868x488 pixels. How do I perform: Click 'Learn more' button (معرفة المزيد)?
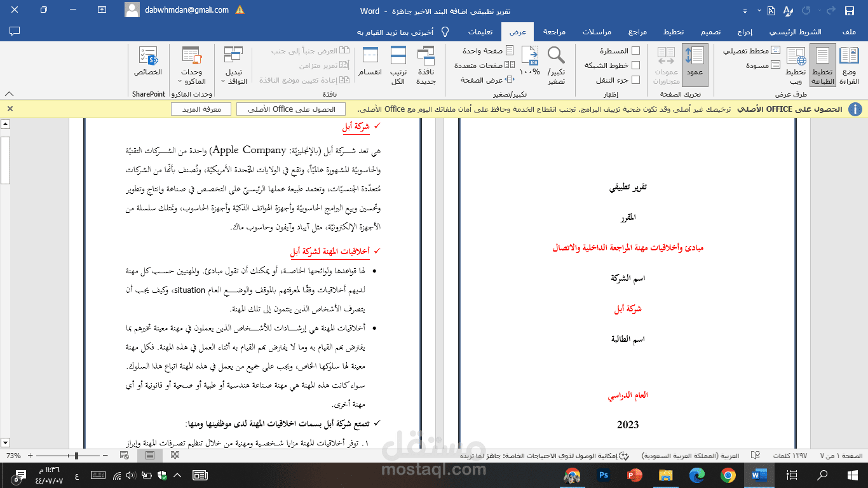click(x=201, y=109)
